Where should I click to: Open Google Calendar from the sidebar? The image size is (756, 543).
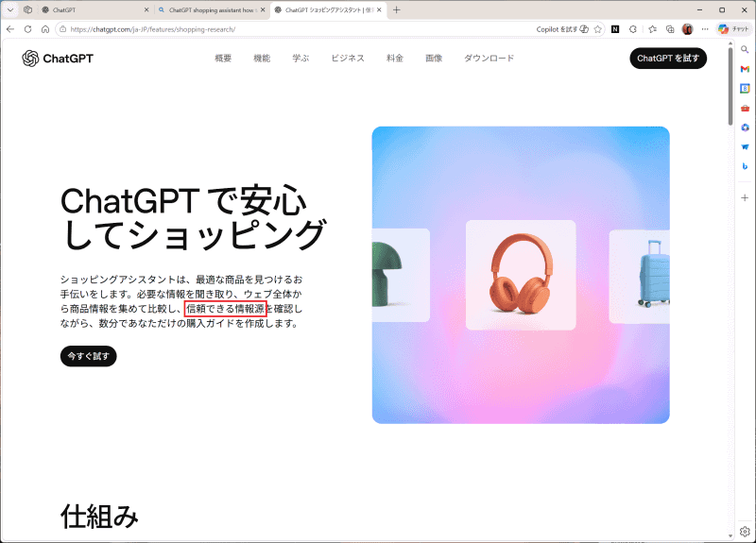[x=745, y=89]
